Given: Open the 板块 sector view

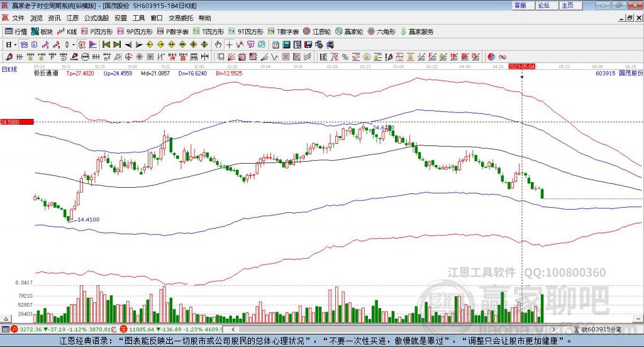Looking at the screenshot, I should coord(42,31).
